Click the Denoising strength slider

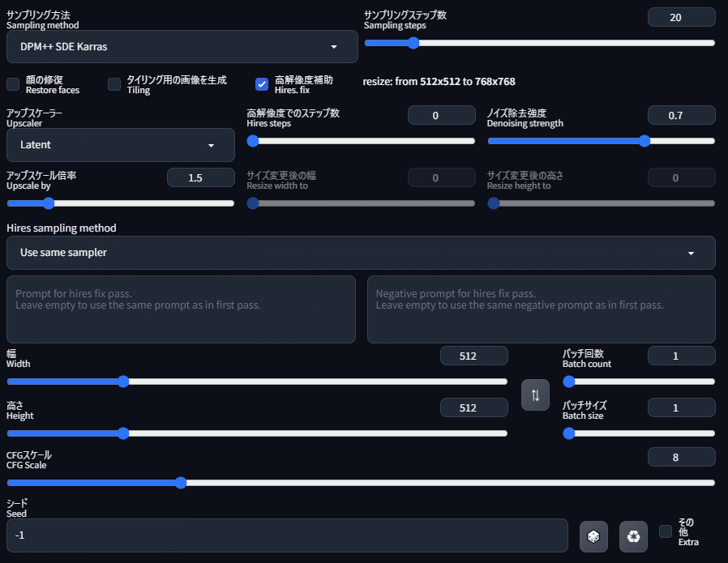click(x=601, y=141)
